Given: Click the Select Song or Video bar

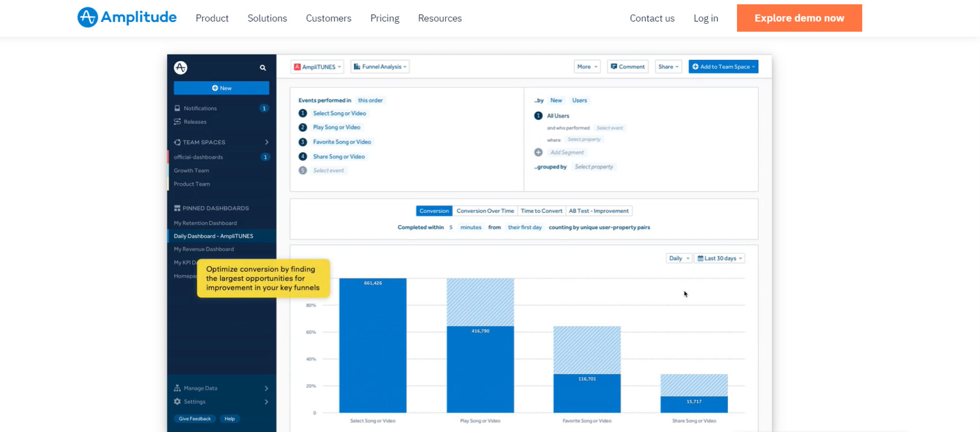Looking at the screenshot, I should tap(373, 345).
